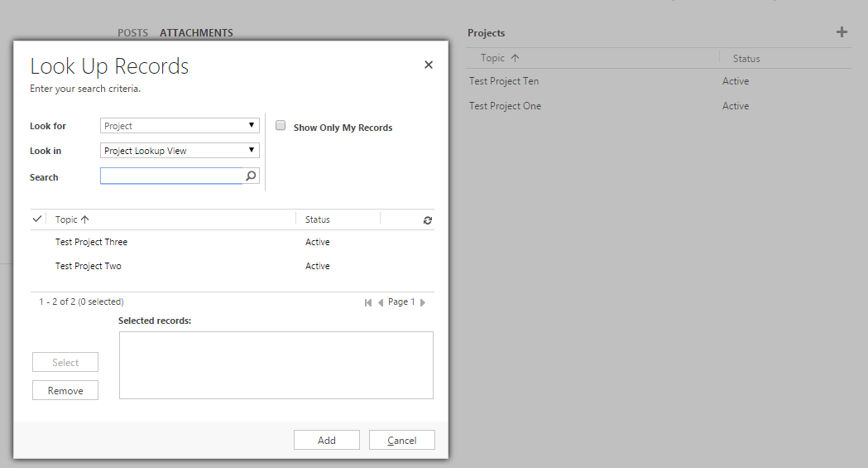Select the Test Project Three row

91,242
